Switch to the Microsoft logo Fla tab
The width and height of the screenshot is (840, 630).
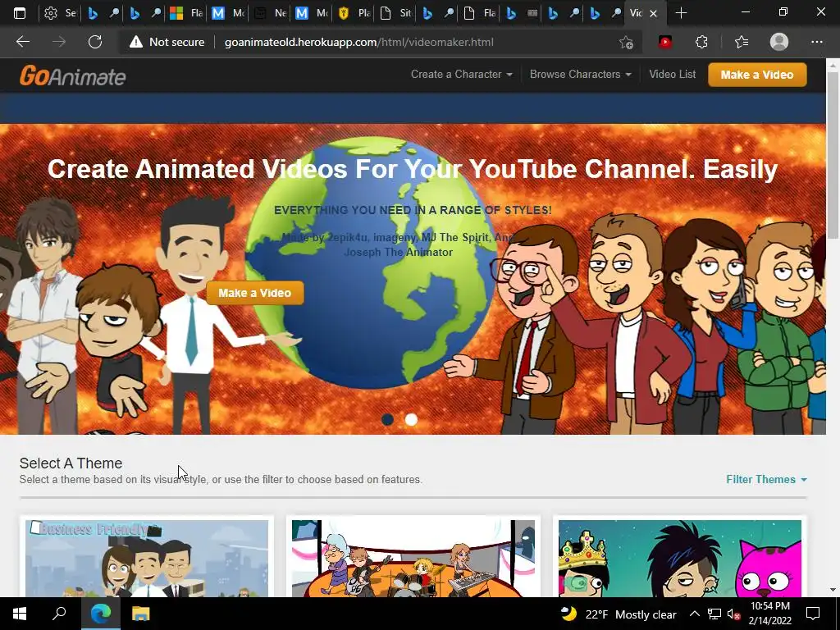click(x=185, y=13)
